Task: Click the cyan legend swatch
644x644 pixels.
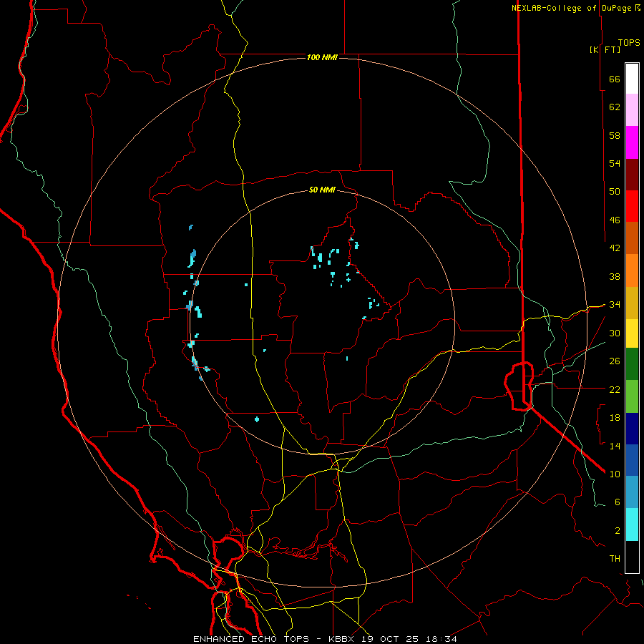Action: tap(632, 525)
